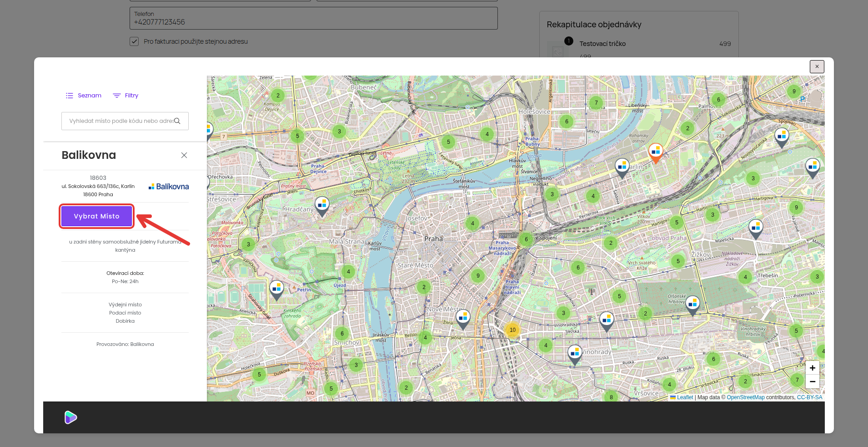The width and height of the screenshot is (868, 447).
Task: Select the Balíkovna marker near Olšanské hřbitovy
Action: coord(692,305)
